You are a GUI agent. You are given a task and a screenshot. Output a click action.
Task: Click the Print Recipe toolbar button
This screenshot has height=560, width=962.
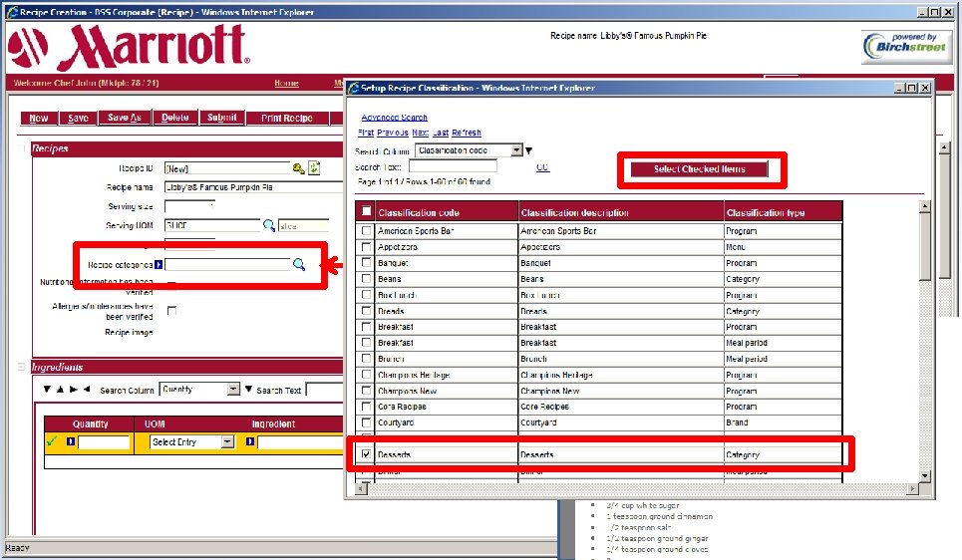click(x=287, y=118)
